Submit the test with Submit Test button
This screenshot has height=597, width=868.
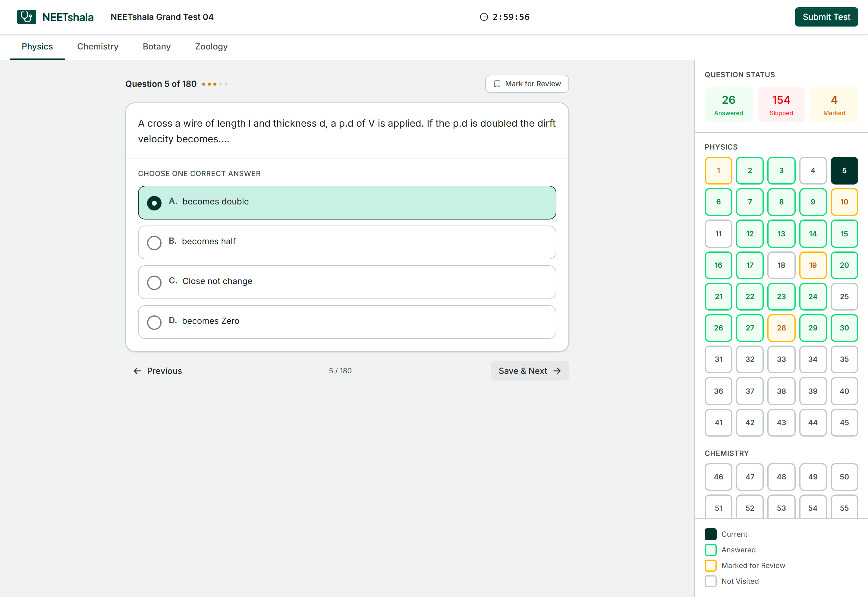point(826,17)
